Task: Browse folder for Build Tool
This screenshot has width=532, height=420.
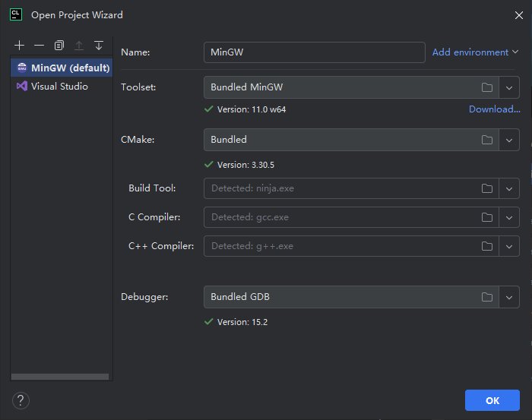Action: pos(487,188)
